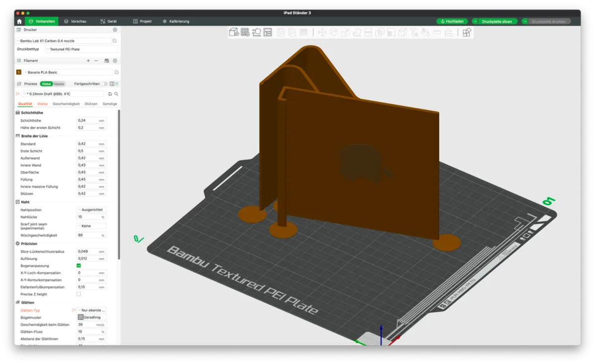Click the home icon in top bar
Image resolution: width=595 pixels, height=364 pixels.
(x=19, y=21)
